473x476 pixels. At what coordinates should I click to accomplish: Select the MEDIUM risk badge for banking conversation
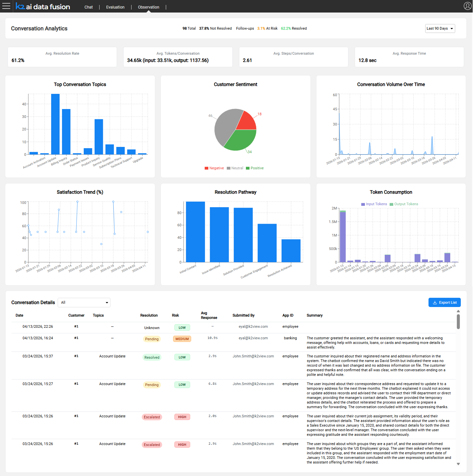coord(182,339)
